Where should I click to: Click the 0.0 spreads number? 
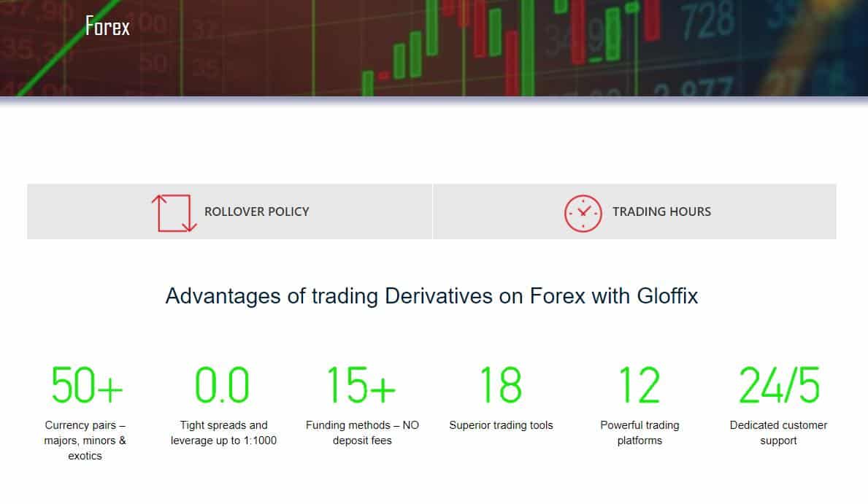223,385
